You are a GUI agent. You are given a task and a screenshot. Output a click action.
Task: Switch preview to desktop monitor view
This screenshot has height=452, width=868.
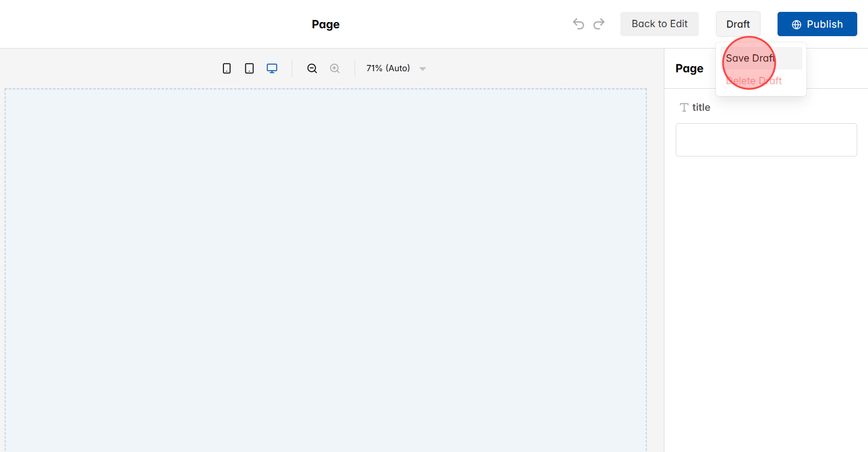(x=272, y=68)
